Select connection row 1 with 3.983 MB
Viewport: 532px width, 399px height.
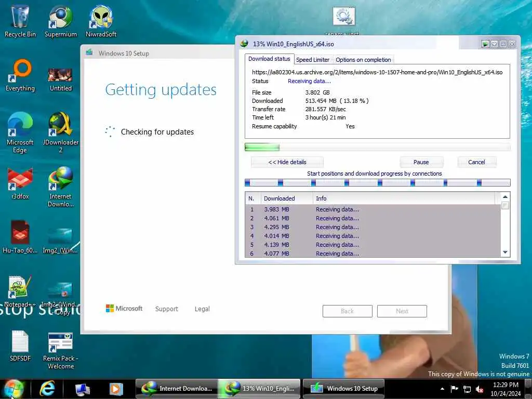coord(373,209)
